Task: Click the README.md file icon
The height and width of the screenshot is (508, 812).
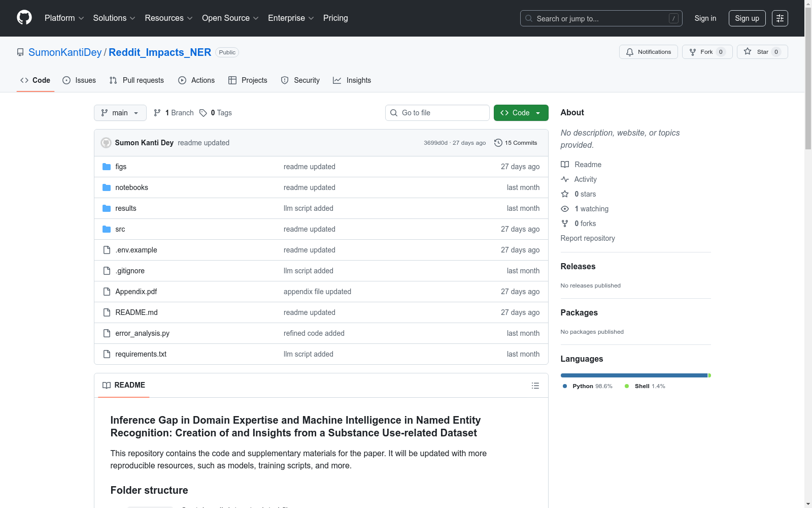Action: [107, 312]
